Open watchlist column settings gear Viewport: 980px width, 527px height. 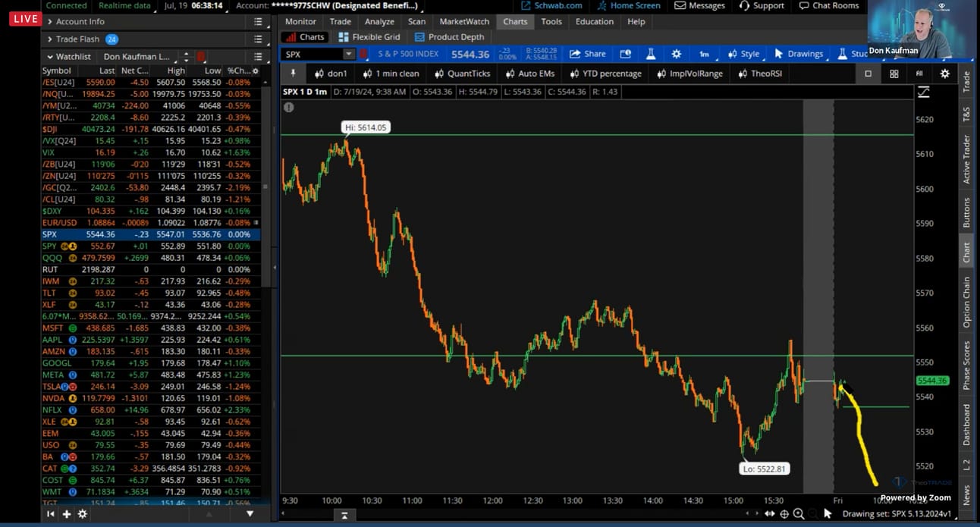pyautogui.click(x=255, y=71)
